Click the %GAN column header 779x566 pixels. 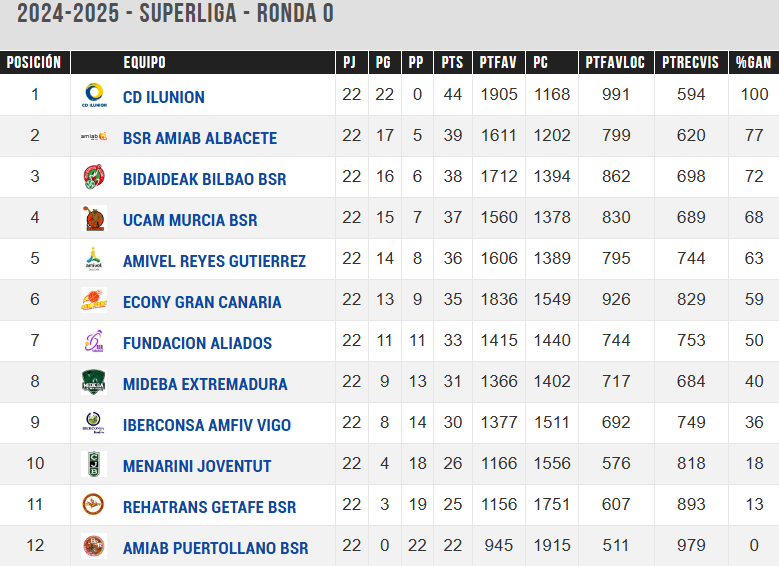pos(753,62)
